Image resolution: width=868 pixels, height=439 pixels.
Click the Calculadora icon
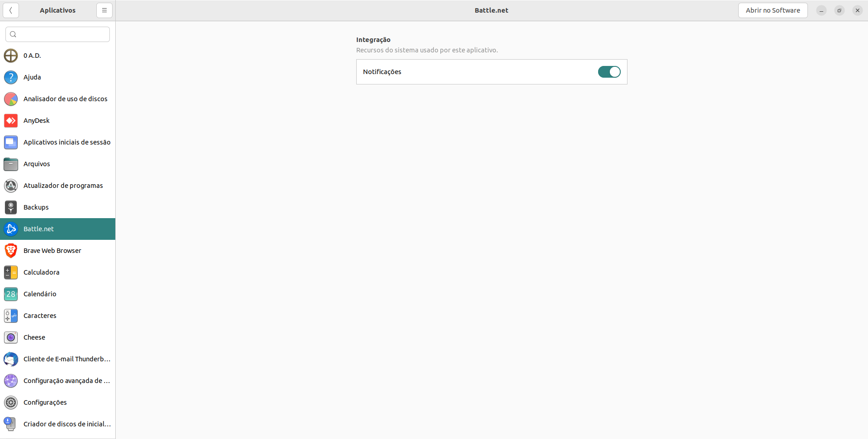pos(11,272)
